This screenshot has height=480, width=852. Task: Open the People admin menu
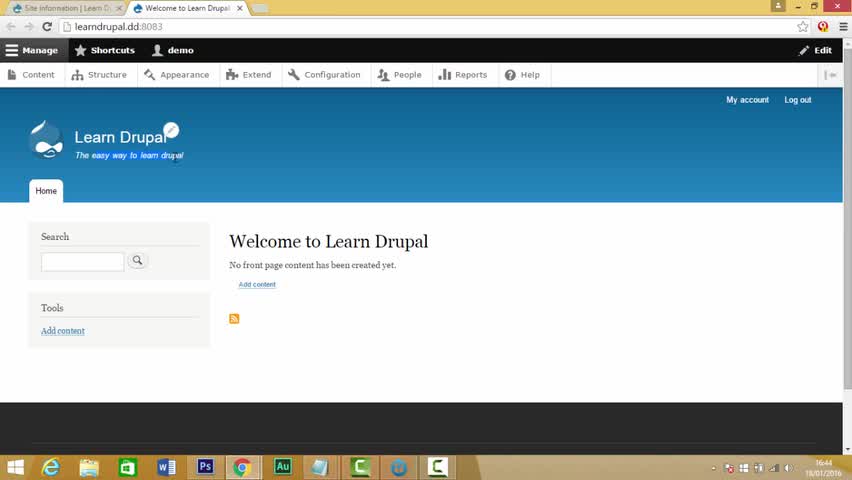[399, 75]
